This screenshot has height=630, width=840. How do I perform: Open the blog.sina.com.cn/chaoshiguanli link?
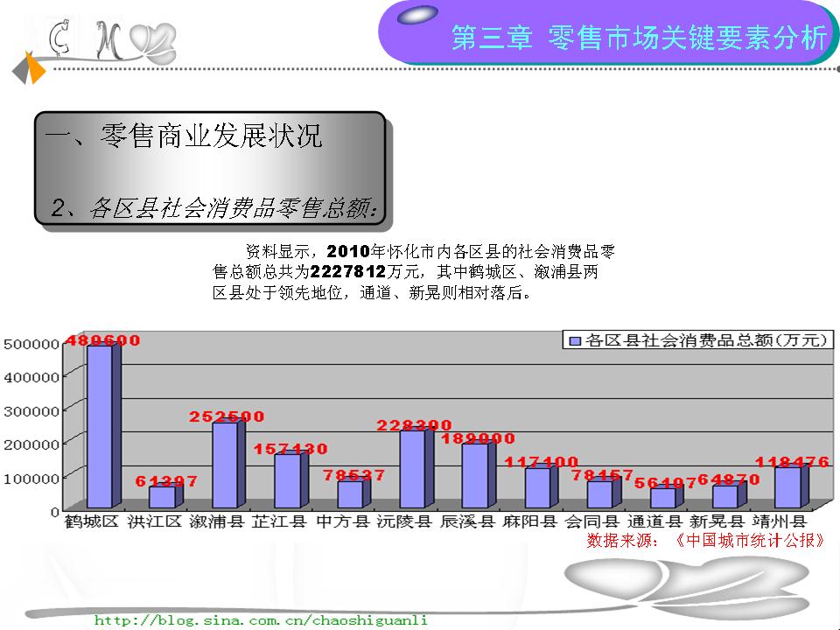click(x=261, y=619)
